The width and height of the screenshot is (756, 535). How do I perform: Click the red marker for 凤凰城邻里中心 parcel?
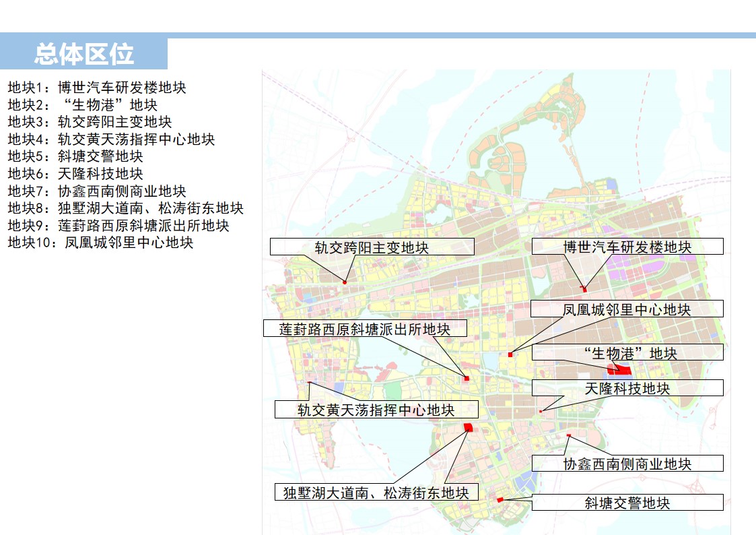pos(510,354)
